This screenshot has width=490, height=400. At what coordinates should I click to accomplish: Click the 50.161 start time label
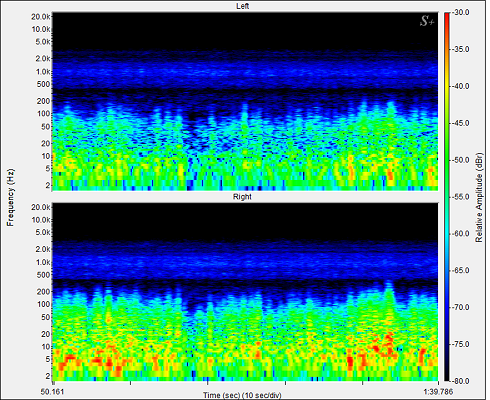(x=52, y=392)
